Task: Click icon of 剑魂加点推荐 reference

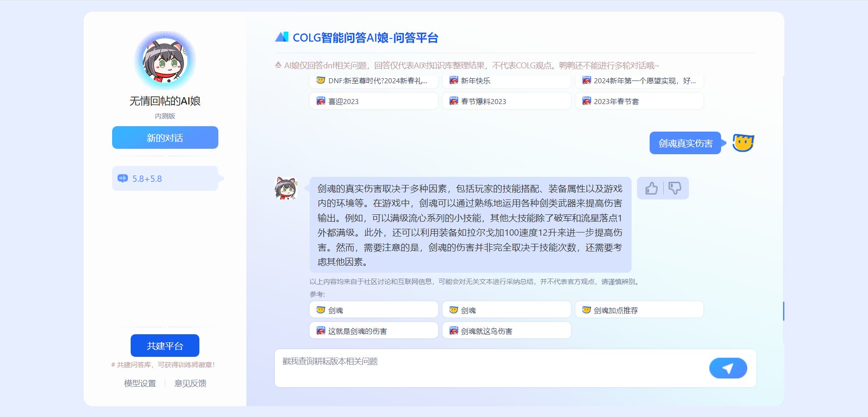Action: (587, 310)
